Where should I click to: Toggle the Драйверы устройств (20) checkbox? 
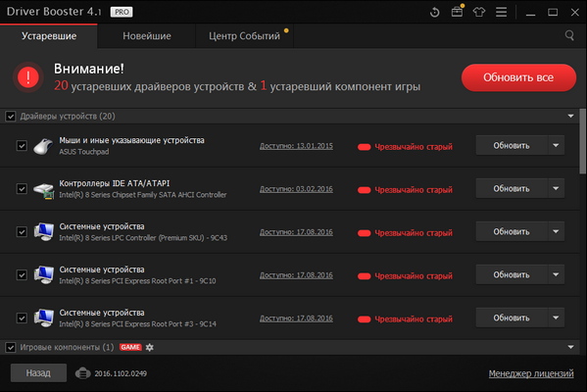click(x=11, y=116)
